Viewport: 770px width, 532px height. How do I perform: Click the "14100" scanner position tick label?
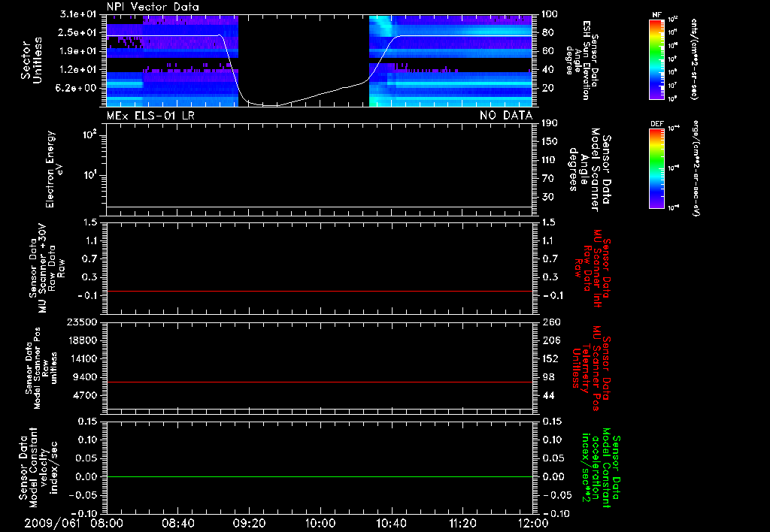(x=81, y=358)
